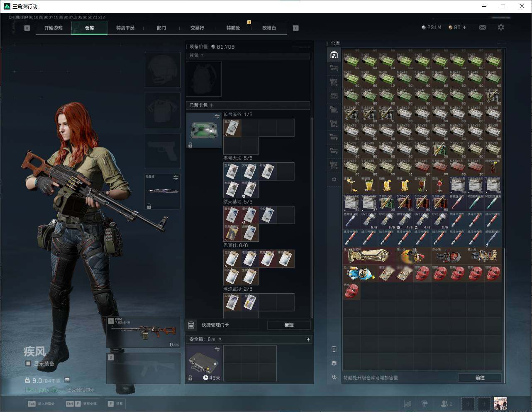The height and width of the screenshot is (412, 532).
Task: Open the 改枪台 tab
Action: coord(269,28)
